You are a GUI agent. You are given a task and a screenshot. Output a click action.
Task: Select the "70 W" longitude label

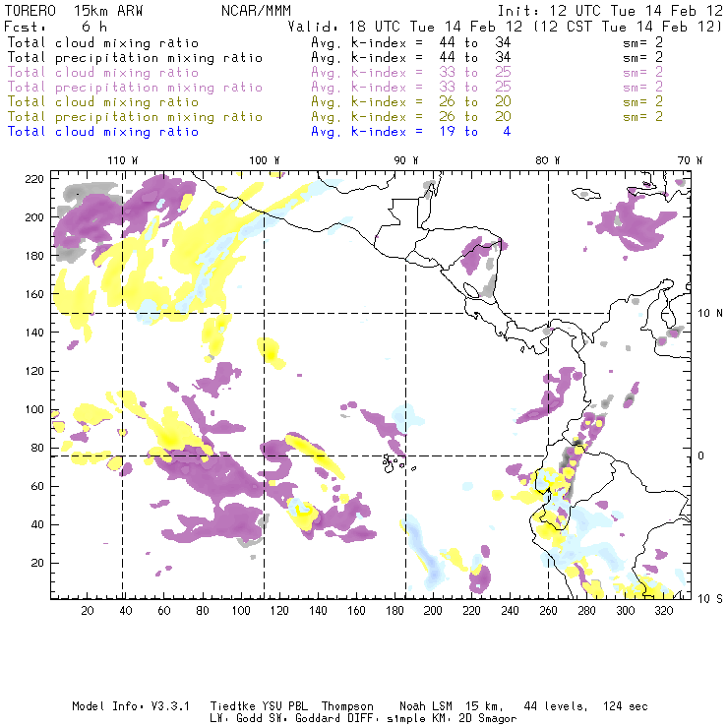[690, 160]
